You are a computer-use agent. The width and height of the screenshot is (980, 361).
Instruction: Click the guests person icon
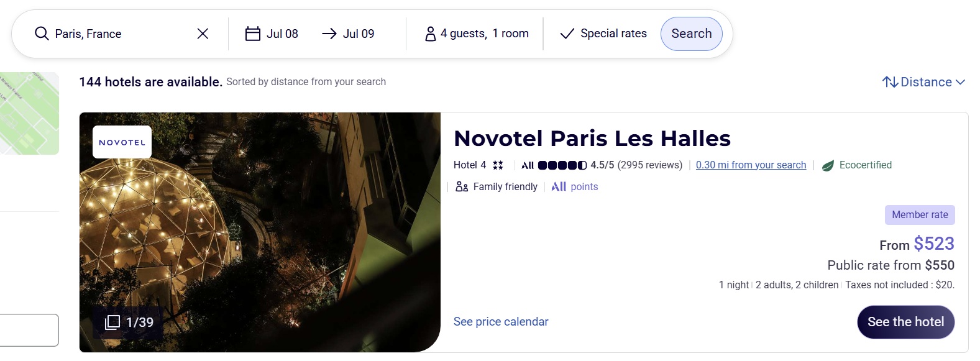pos(430,34)
